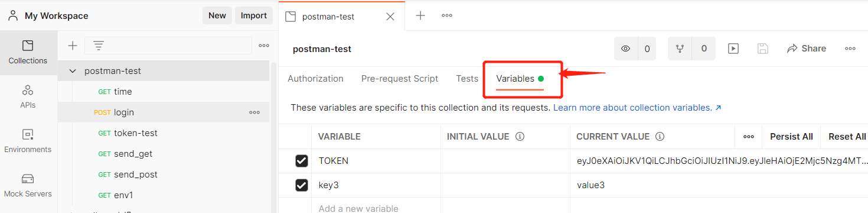Click the plus icon to create collection
Viewport: 868px width, 213px height.
(x=73, y=46)
